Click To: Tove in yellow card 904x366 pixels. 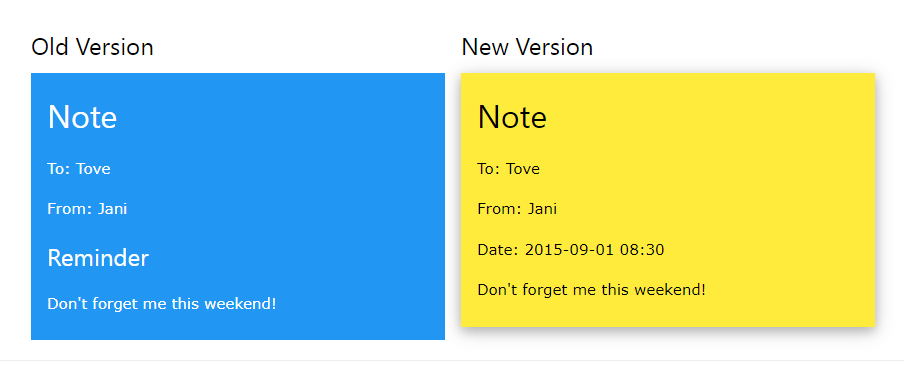pyautogui.click(x=508, y=169)
